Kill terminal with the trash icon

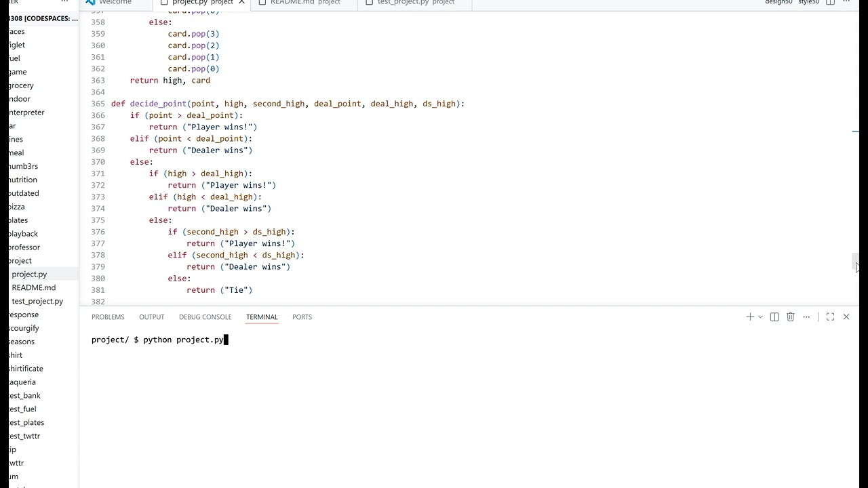point(791,317)
